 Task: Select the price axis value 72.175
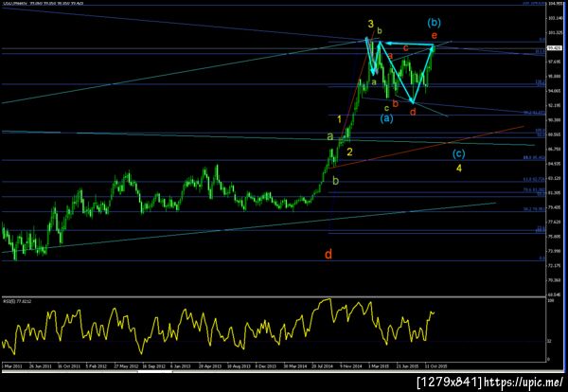point(554,265)
